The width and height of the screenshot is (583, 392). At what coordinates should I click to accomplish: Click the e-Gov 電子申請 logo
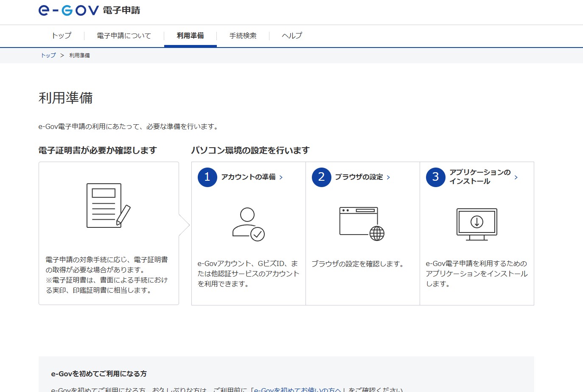tap(89, 10)
